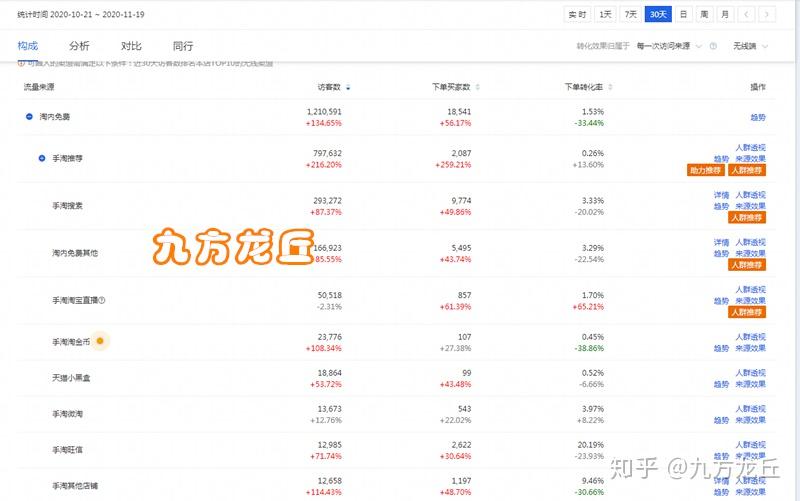Image resolution: width=800 pixels, height=501 pixels.
Task: Switch time range to 月
Action: [x=725, y=14]
